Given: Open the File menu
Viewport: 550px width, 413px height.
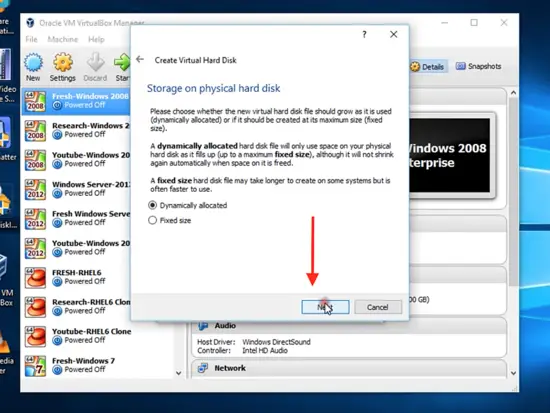Looking at the screenshot, I should pos(31,39).
